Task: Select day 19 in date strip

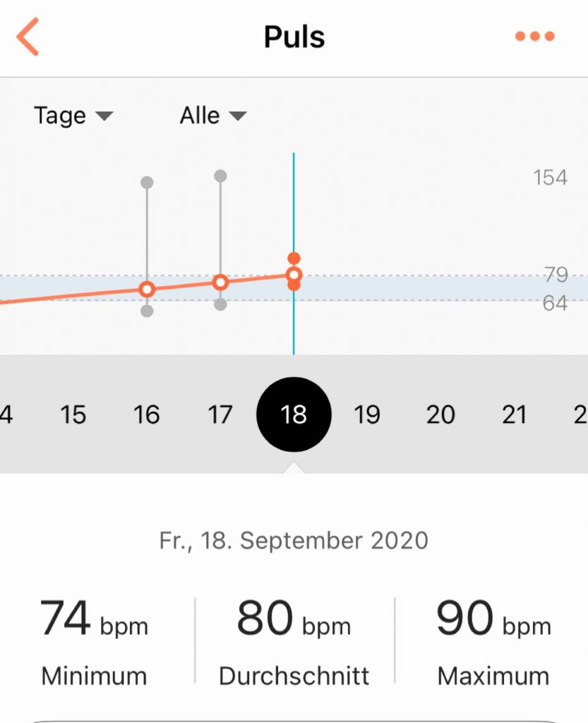Action: click(367, 414)
